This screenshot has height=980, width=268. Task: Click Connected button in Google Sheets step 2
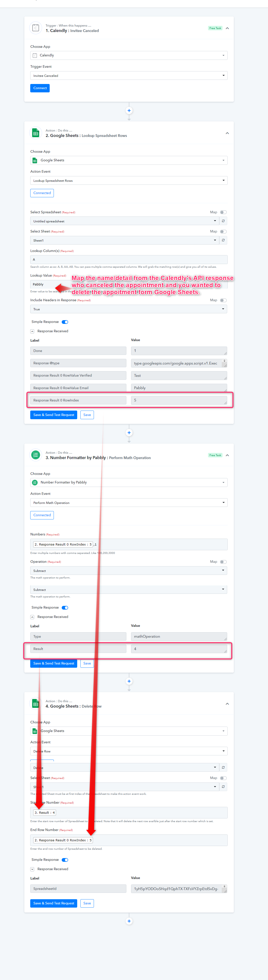pyautogui.click(x=42, y=193)
